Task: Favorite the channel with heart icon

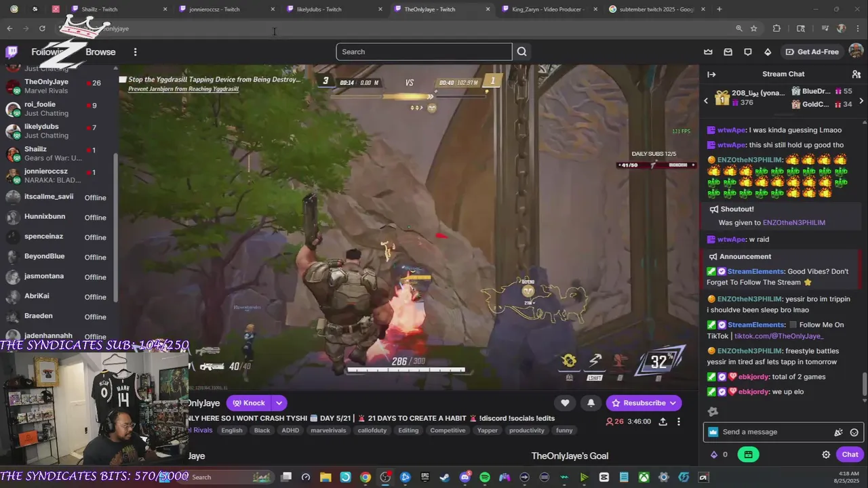Action: click(x=565, y=403)
